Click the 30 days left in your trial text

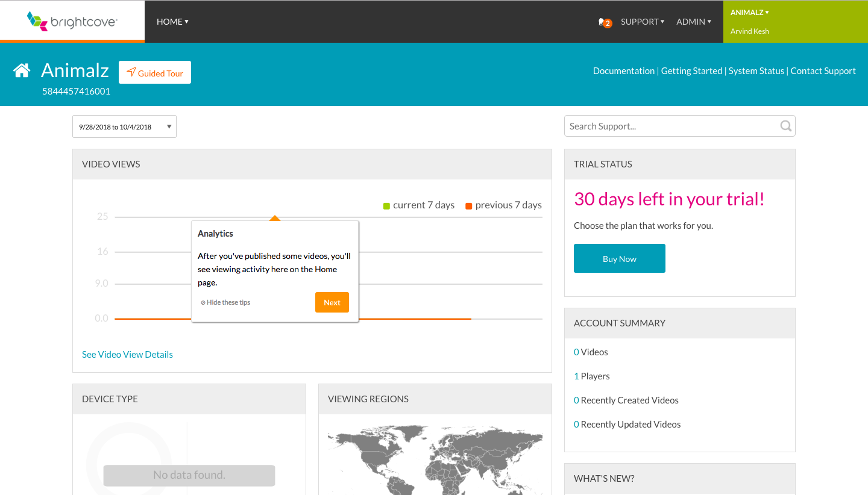point(669,199)
